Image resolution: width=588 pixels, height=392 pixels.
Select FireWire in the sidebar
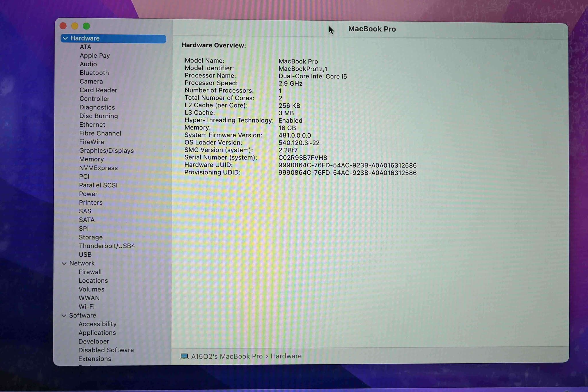[92, 142]
